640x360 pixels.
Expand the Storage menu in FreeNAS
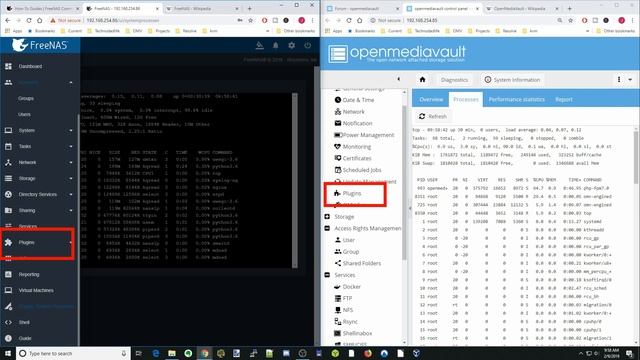(71, 178)
